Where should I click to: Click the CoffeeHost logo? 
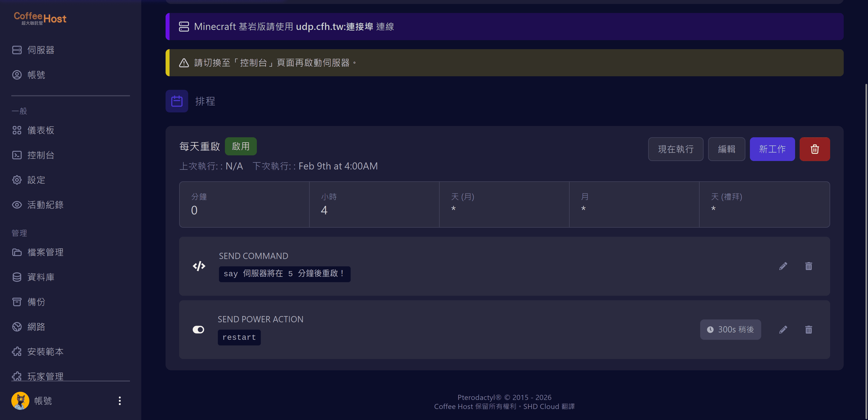pyautogui.click(x=40, y=18)
